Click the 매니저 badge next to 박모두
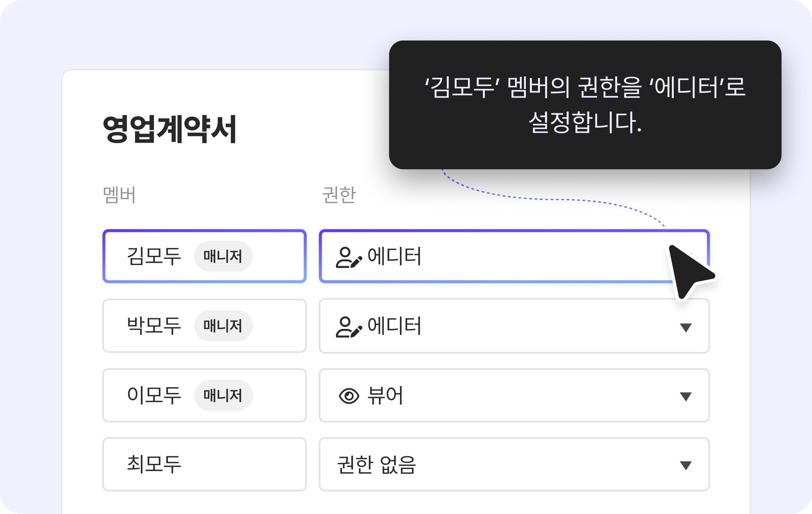This screenshot has height=514, width=812. (x=223, y=326)
